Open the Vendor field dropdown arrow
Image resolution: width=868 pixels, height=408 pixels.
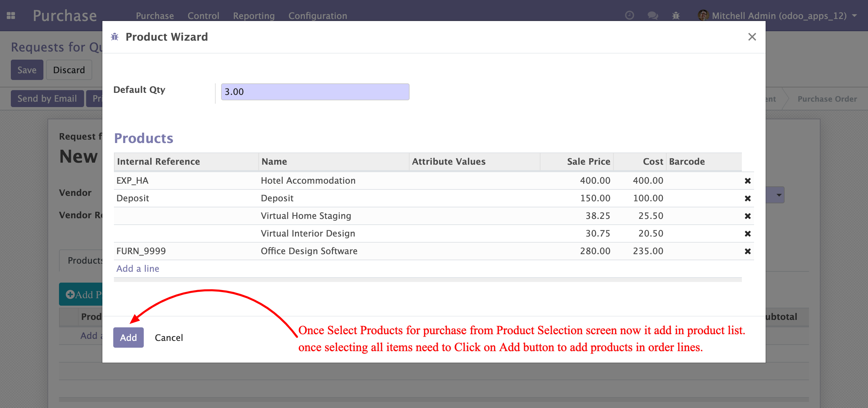779,195
